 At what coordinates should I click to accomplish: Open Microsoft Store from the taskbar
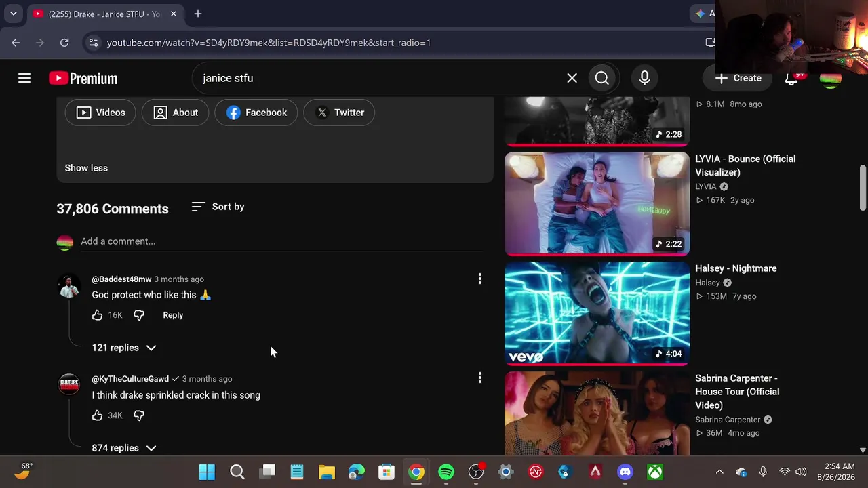pos(387,472)
